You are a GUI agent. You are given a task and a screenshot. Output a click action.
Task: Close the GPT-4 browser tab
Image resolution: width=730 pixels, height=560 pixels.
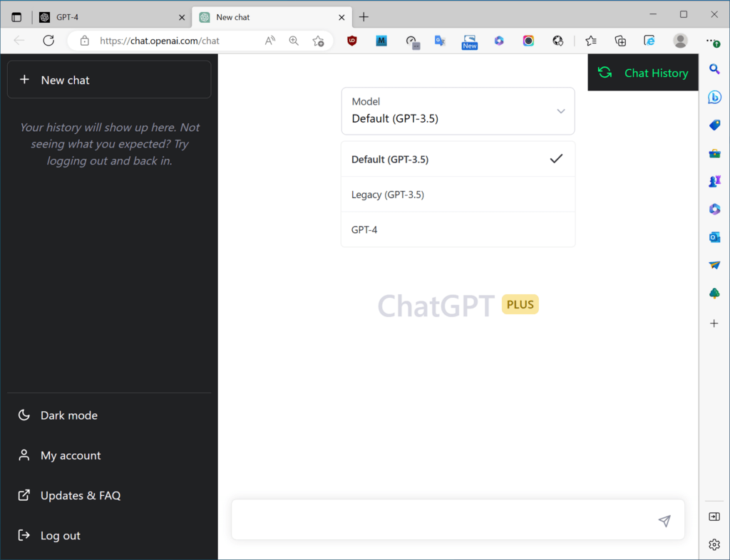click(x=182, y=17)
